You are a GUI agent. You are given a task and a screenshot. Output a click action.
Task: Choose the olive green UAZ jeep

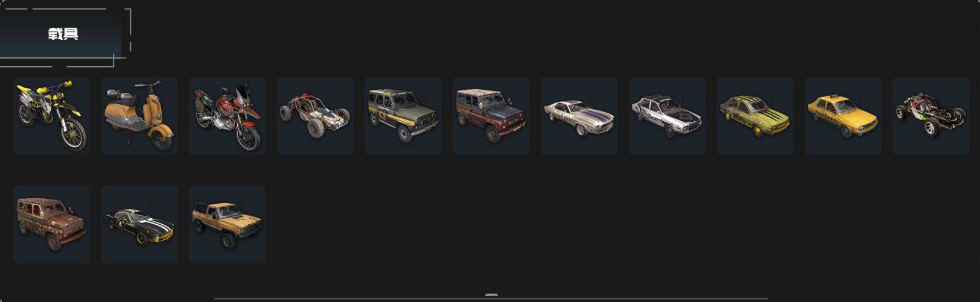(403, 116)
